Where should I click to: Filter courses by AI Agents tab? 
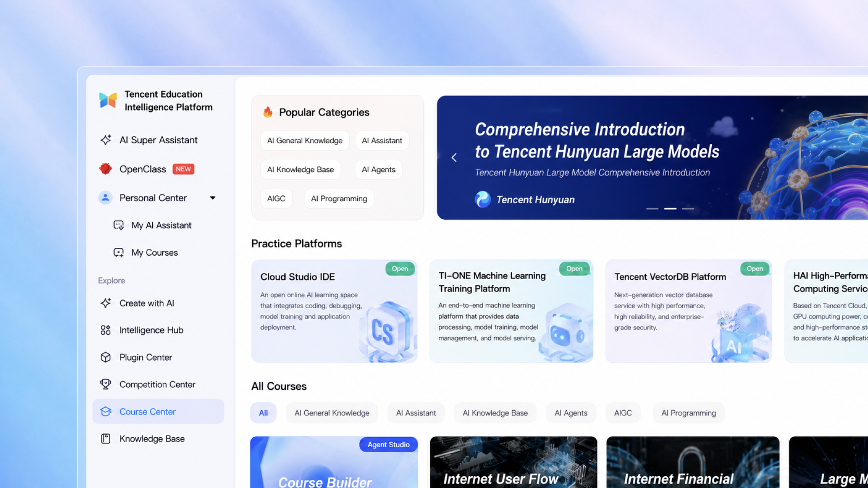click(571, 413)
